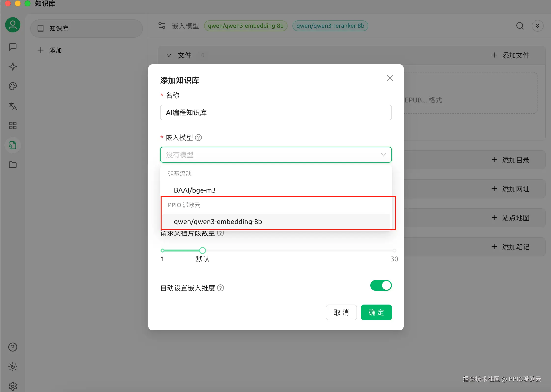
Task: Click the search magnifier icon
Action: (x=520, y=26)
